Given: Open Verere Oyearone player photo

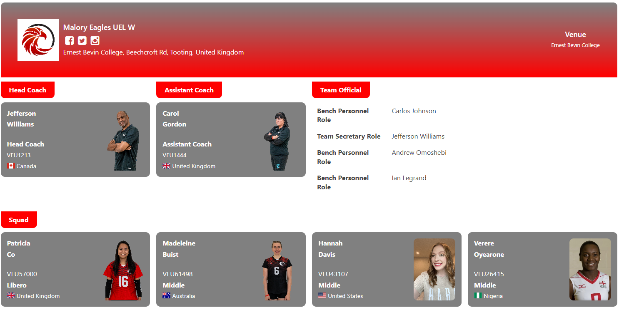Looking at the screenshot, I should pyautogui.click(x=590, y=269).
